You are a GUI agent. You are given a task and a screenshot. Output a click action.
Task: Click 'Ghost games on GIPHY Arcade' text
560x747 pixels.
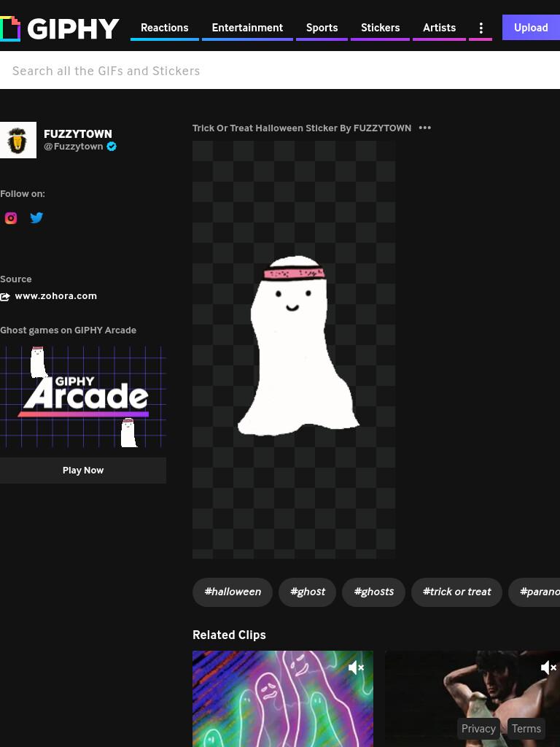[68, 330]
